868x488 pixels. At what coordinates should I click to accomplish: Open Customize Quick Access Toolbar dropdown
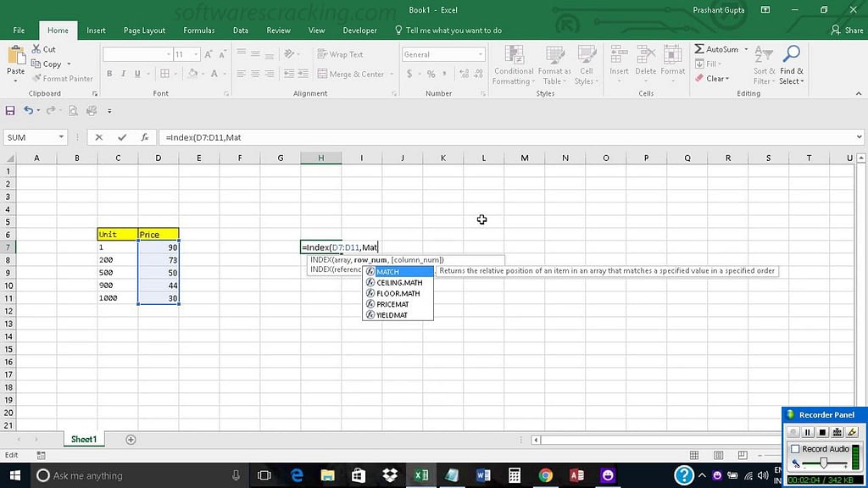109,111
